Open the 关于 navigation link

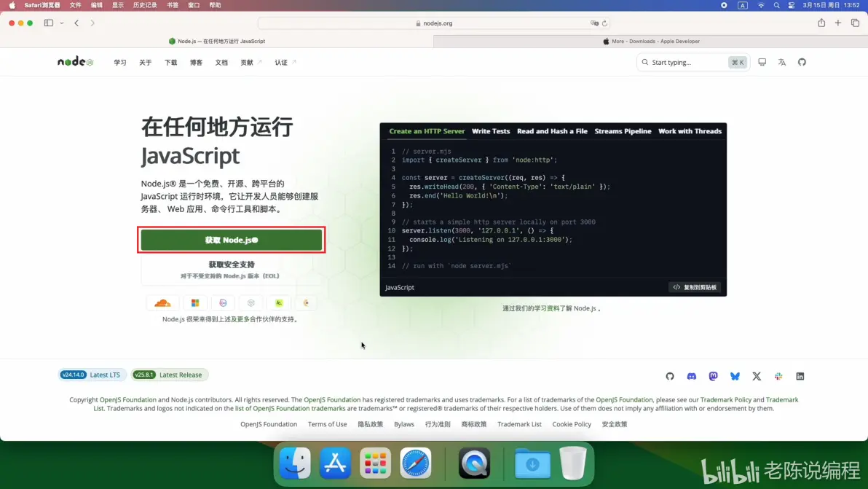pos(145,63)
